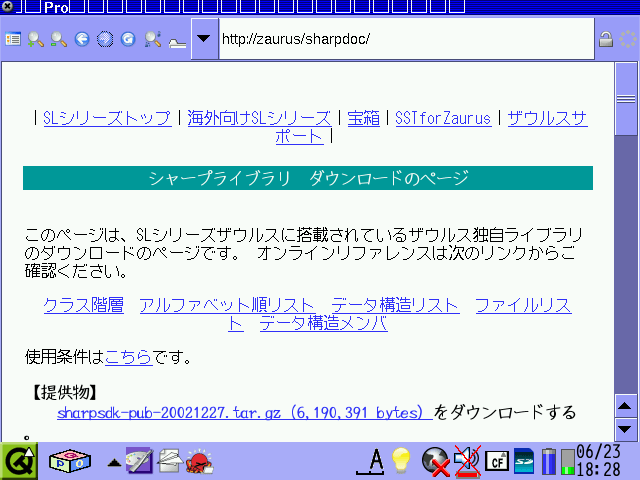This screenshot has width=640, height=480.
Task: Toggle the light bulb backlight icon
Action: [x=401, y=461]
